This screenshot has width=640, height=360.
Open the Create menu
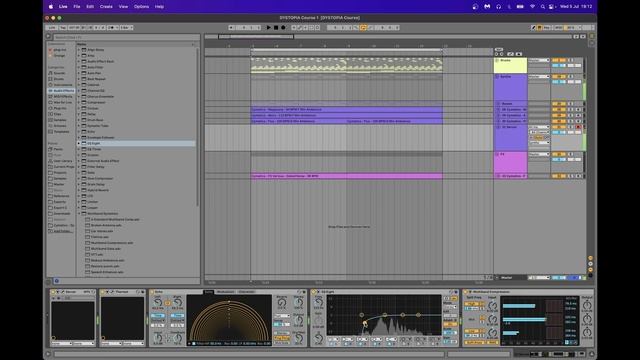point(106,7)
